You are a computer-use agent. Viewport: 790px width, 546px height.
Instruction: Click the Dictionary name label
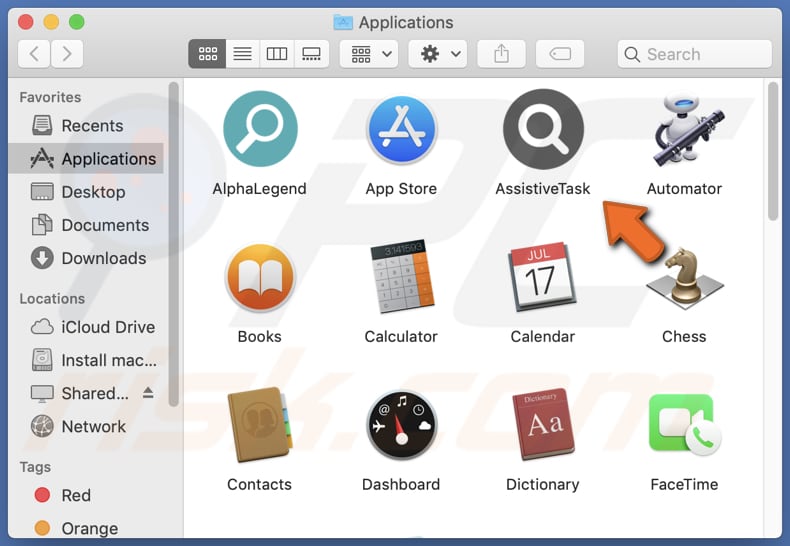pyautogui.click(x=543, y=485)
